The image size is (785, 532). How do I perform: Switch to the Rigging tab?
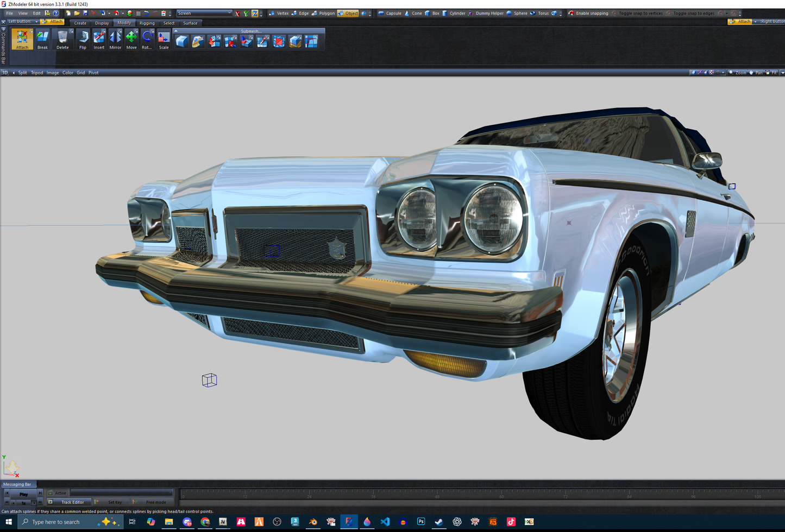(147, 23)
